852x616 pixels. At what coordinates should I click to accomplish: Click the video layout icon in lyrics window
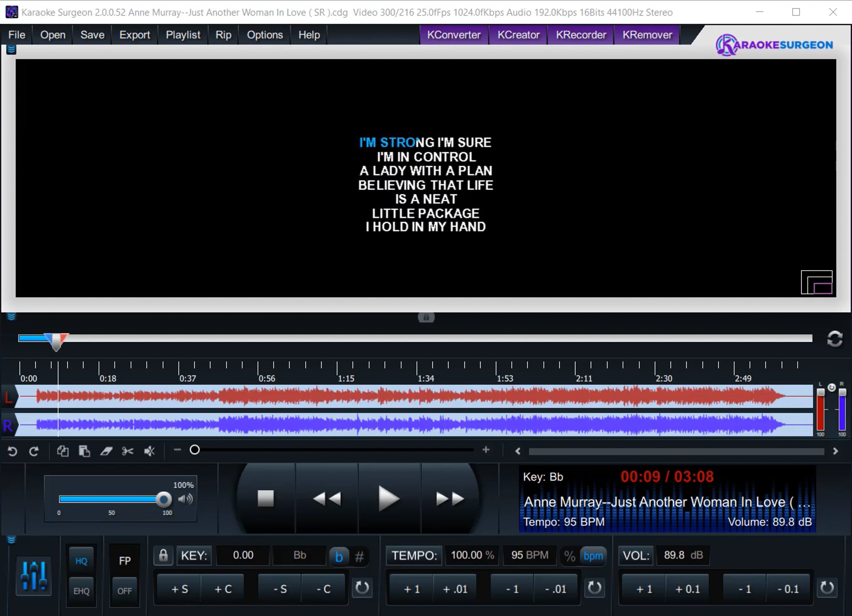[817, 282]
